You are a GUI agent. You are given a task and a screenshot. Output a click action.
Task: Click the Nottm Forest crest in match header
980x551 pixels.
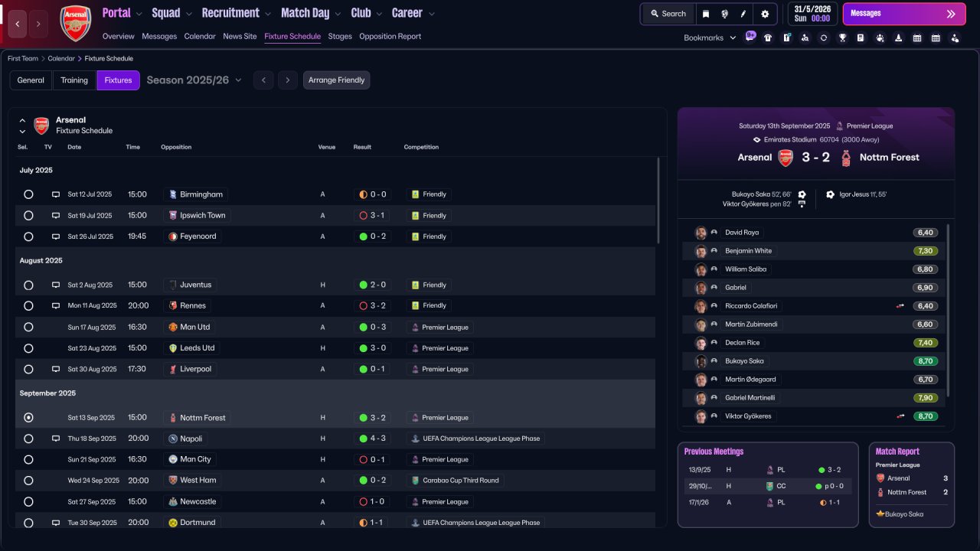click(846, 158)
